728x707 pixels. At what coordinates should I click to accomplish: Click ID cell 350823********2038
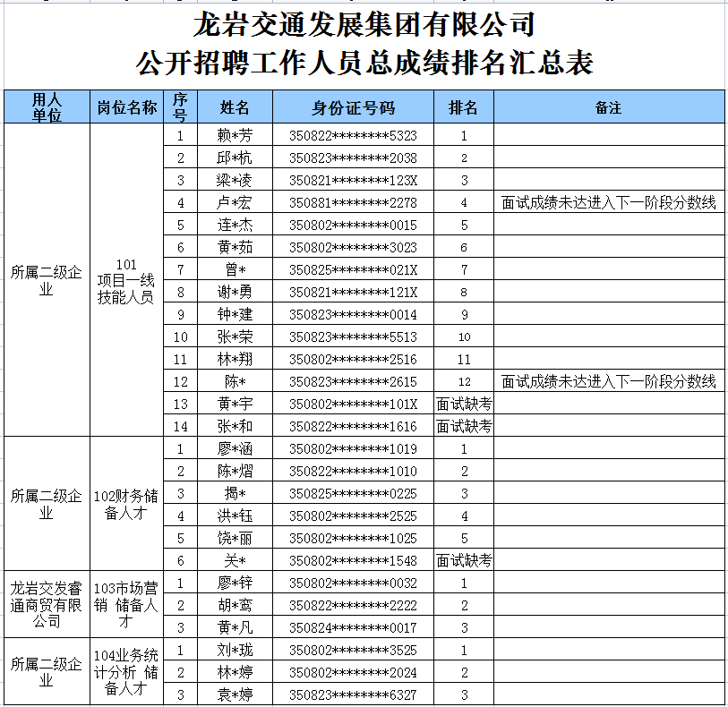[353, 158]
